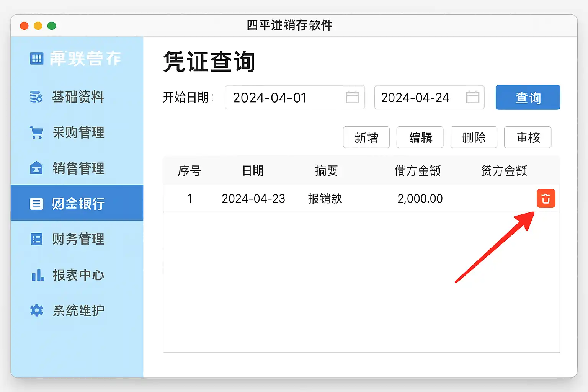Click the 销售管理 store icon
Screen dimensions: 588x392
(x=36, y=168)
